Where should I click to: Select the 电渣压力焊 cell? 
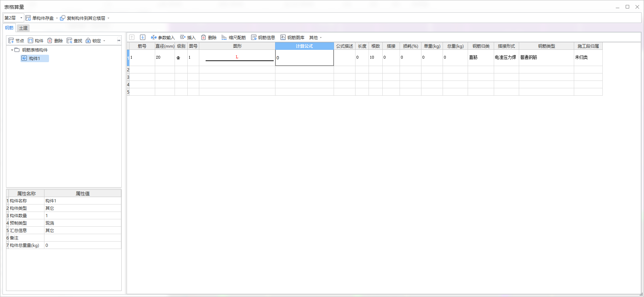pos(506,58)
